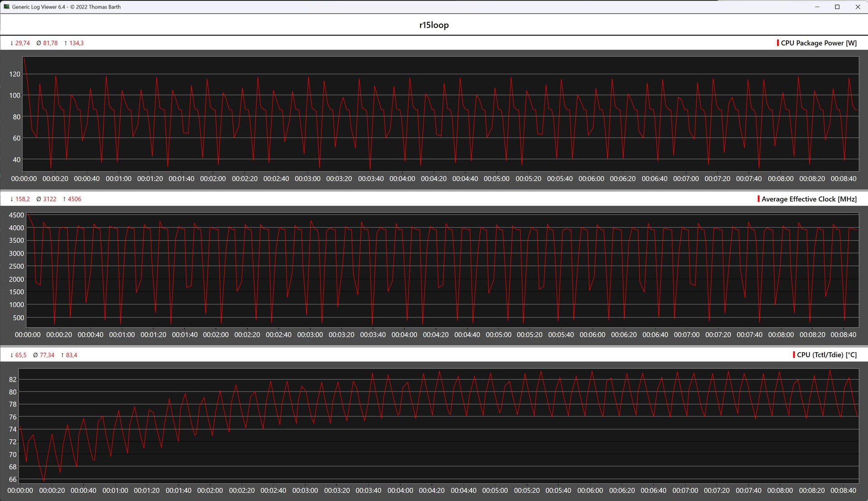This screenshot has width=868, height=501.
Task: Click the Generic Log Viewer app icon
Action: pyautogui.click(x=6, y=7)
